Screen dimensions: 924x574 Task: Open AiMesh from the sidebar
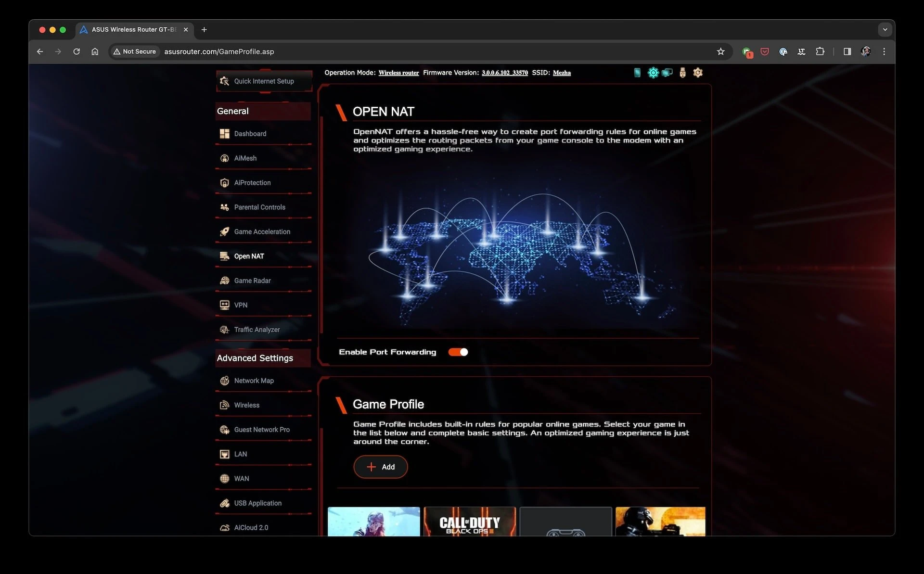point(245,158)
